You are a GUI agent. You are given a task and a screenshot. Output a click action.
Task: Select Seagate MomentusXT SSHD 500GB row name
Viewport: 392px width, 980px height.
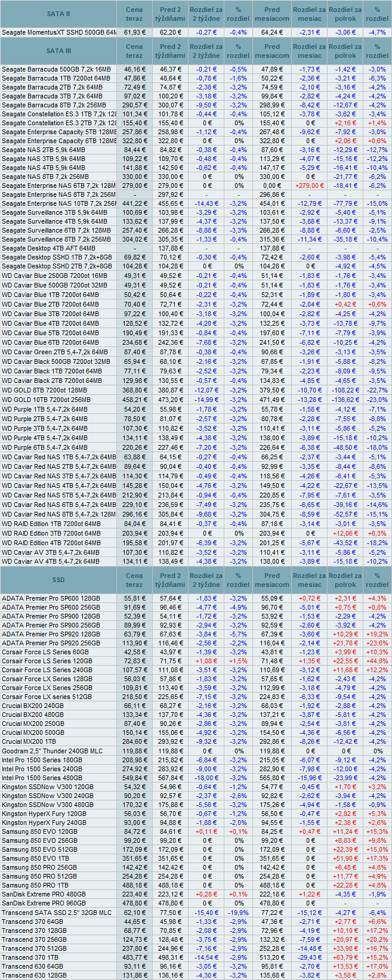tap(58, 32)
